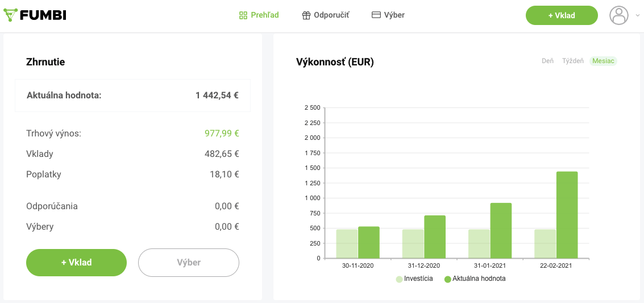Viewport: 644px width, 303px height.
Task: Select the Mesiac chart period
Action: pyautogui.click(x=603, y=61)
